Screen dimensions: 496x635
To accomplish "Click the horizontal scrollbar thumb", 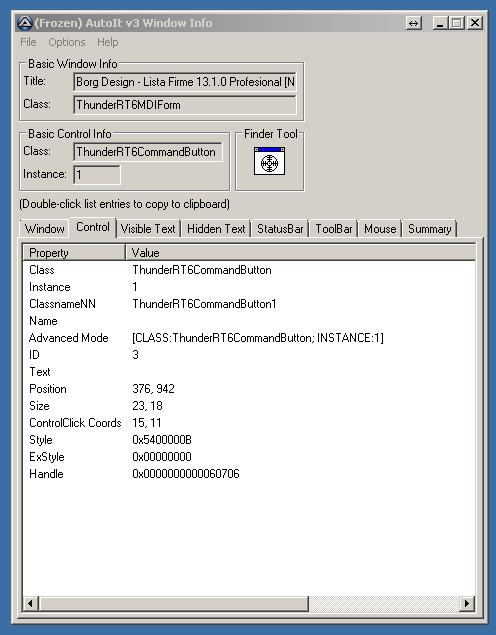I will pos(173,603).
